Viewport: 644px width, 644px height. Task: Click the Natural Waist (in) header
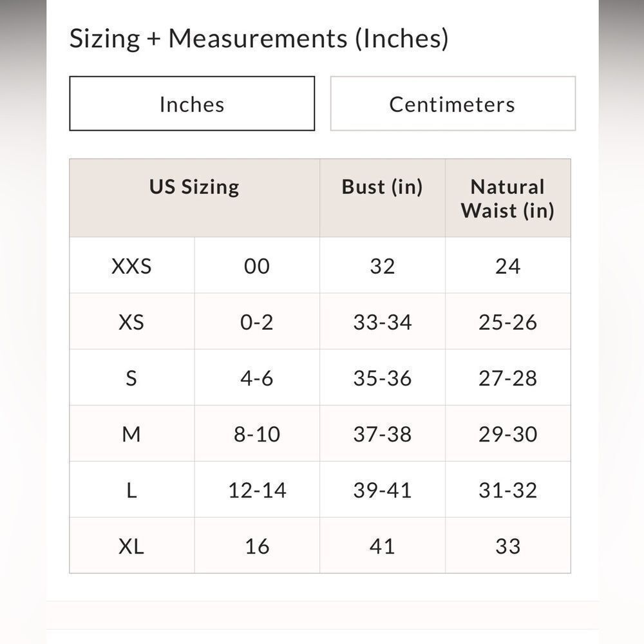[x=508, y=198]
